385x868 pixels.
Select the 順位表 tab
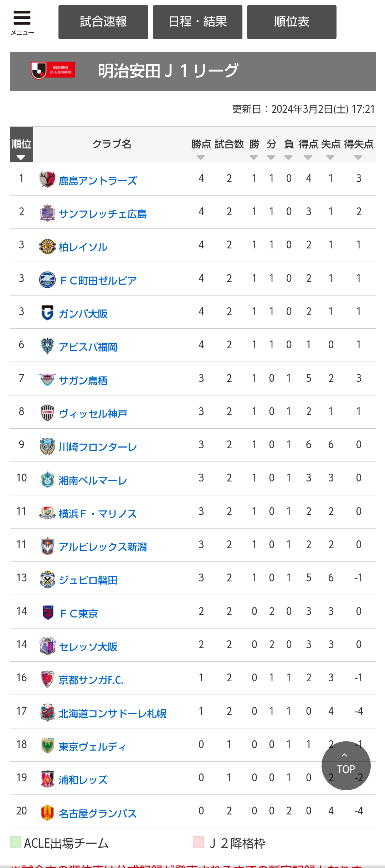(292, 22)
